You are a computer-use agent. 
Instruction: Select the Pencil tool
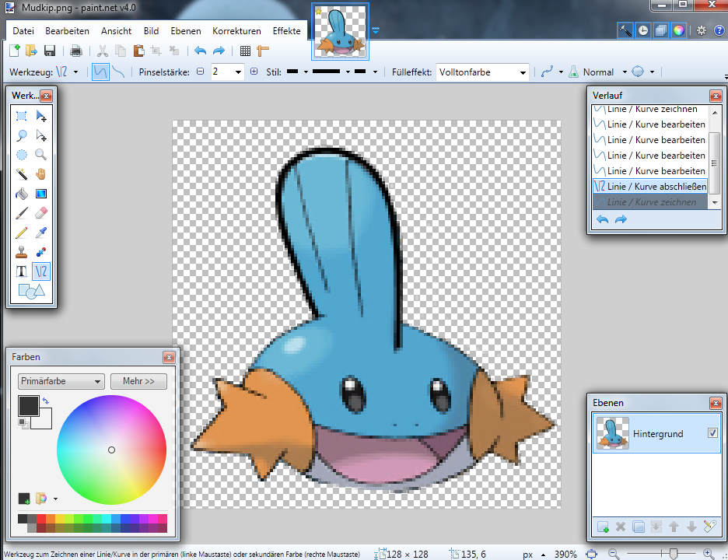tap(21, 233)
